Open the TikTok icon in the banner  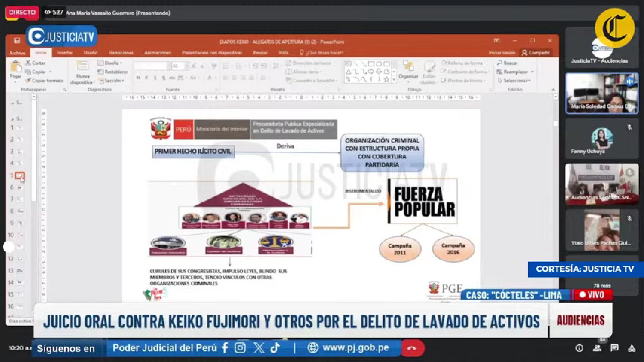[275, 348]
